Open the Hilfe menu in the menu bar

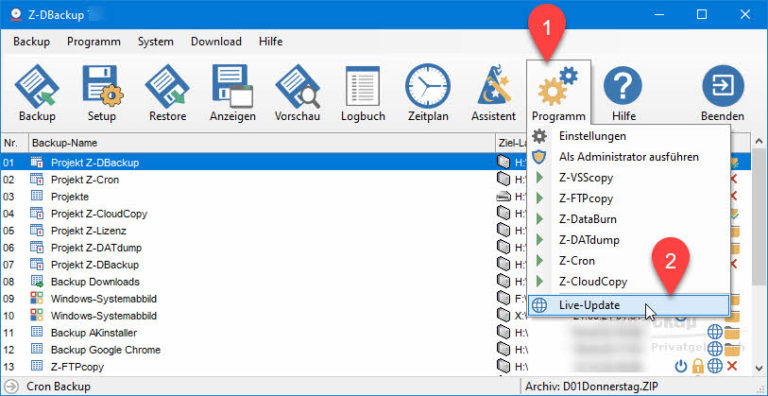point(270,42)
